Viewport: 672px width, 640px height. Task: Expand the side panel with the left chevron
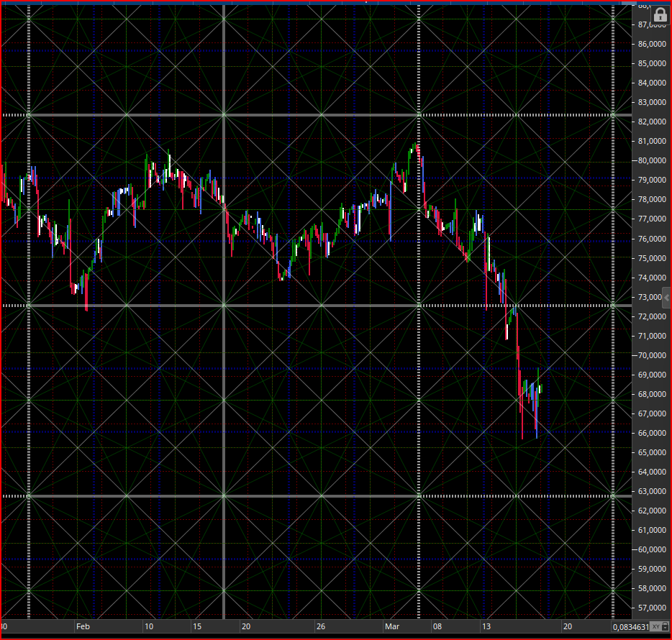tap(666, 298)
